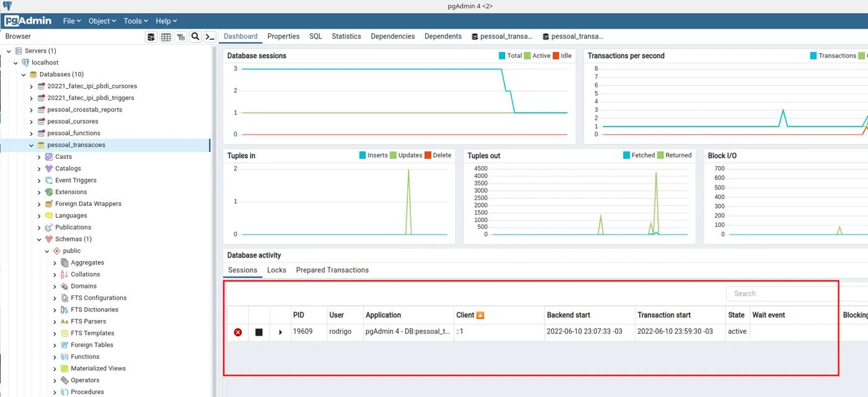
Task: Click the Materialized Views node icon
Action: click(x=64, y=368)
